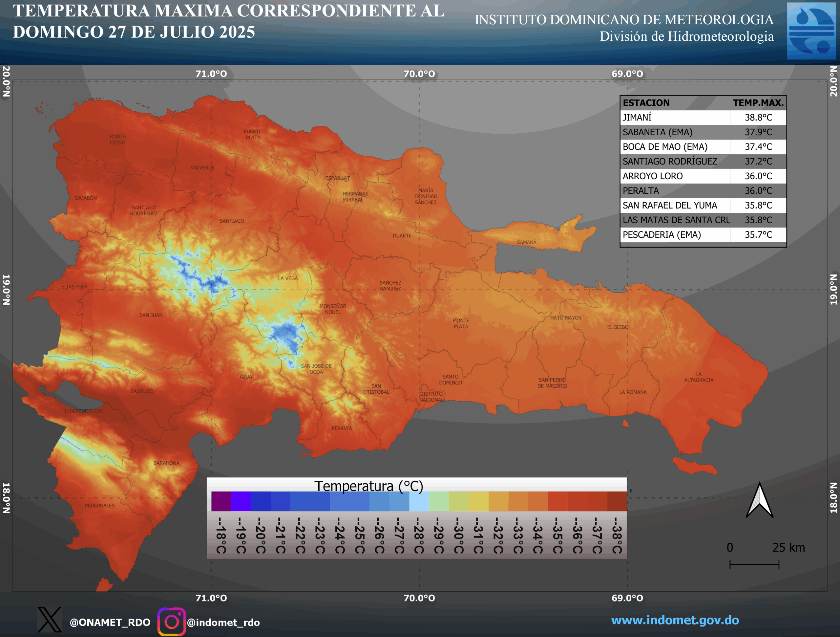840x637 pixels.
Task: Select the pale green 29°C legend swatch
Action: 439,501
